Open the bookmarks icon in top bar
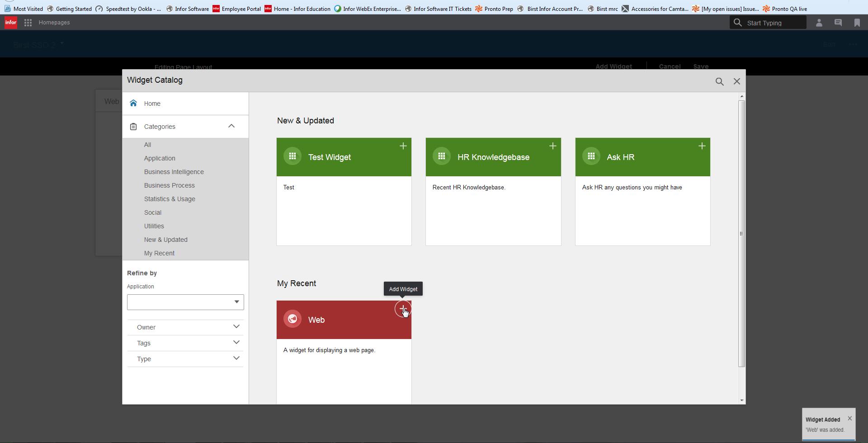The image size is (868, 443). click(857, 23)
